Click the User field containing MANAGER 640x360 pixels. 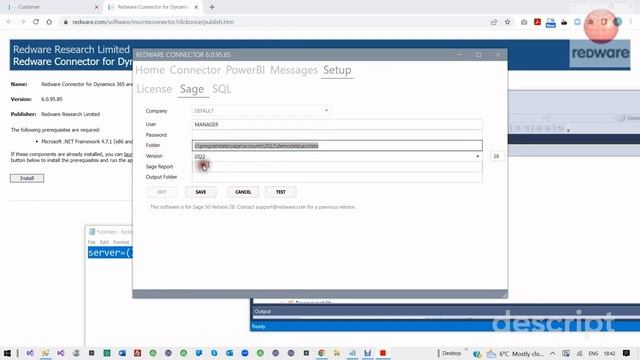pos(337,124)
